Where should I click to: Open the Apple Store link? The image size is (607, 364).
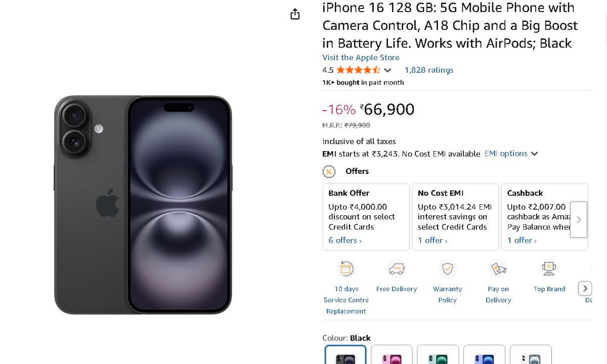361,58
